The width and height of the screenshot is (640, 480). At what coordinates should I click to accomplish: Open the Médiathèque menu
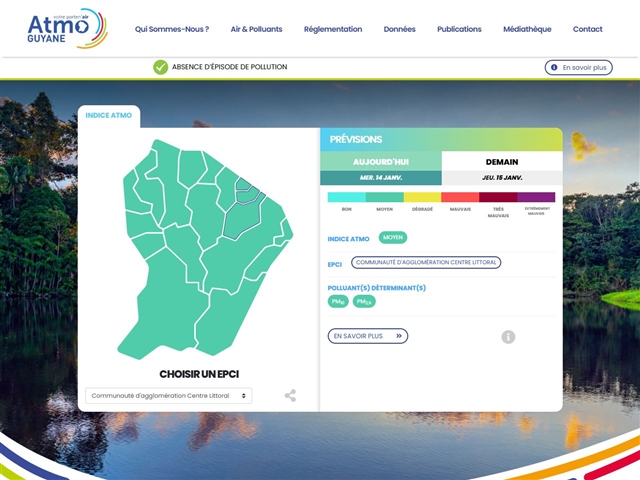click(527, 29)
